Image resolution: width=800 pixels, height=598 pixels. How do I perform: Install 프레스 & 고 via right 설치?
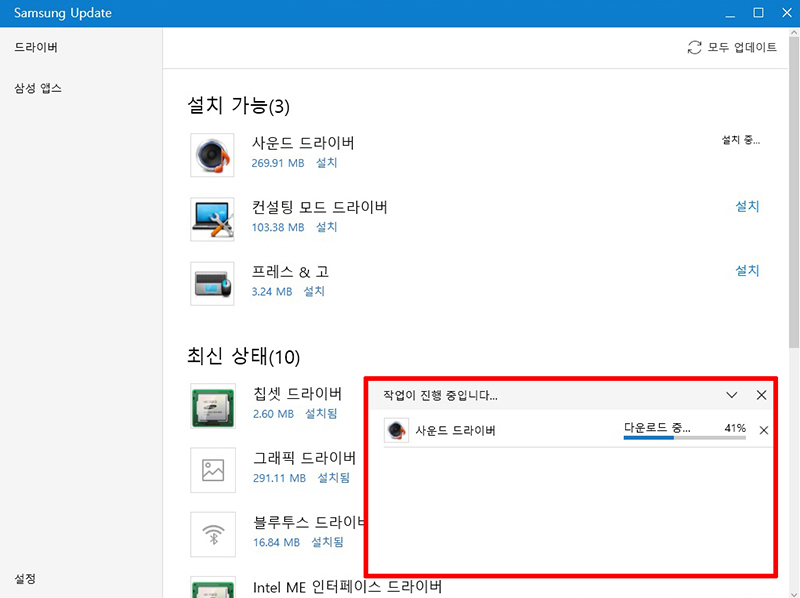click(747, 270)
